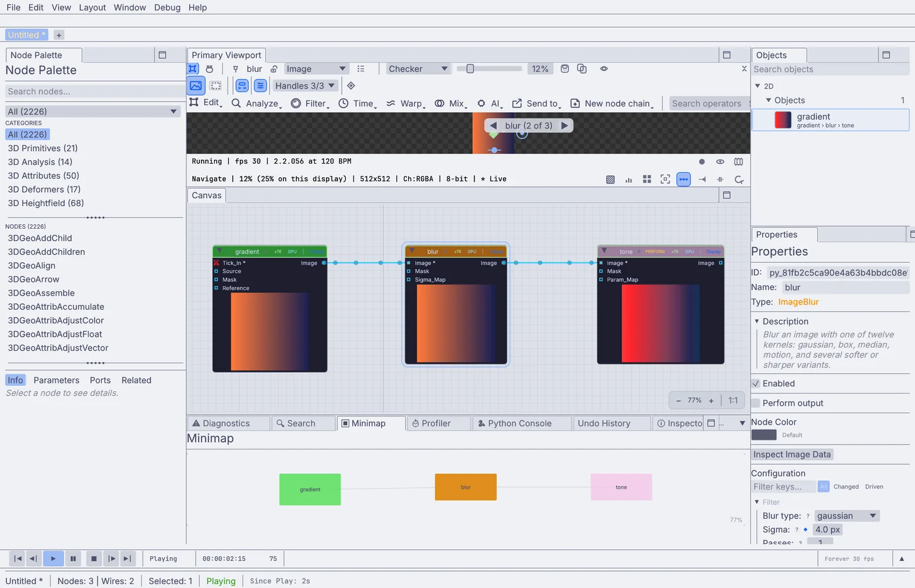Open the Layout menu

tap(92, 8)
